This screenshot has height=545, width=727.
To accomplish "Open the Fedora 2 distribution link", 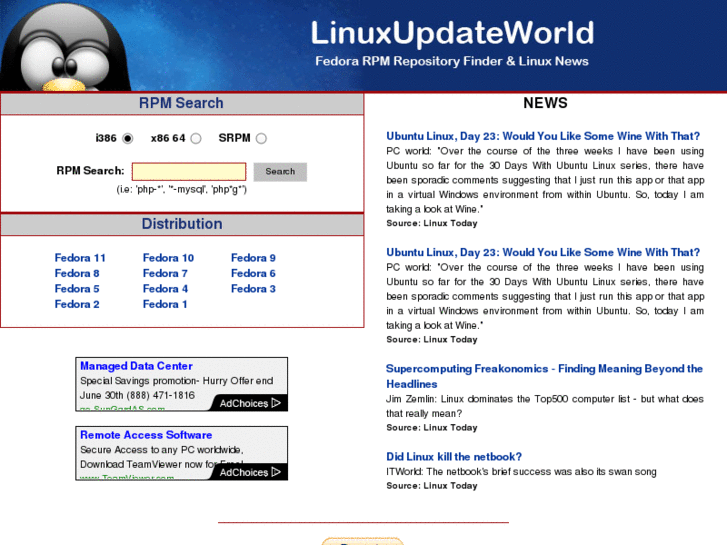I will pos(77,304).
